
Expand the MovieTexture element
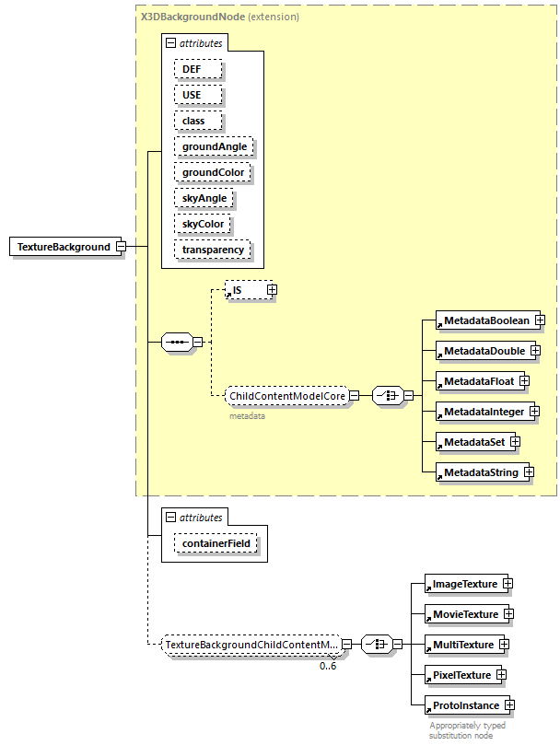(509, 614)
